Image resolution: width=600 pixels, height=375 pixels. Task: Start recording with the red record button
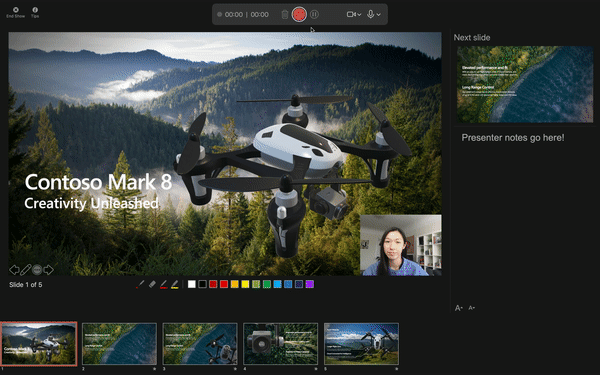[299, 15]
